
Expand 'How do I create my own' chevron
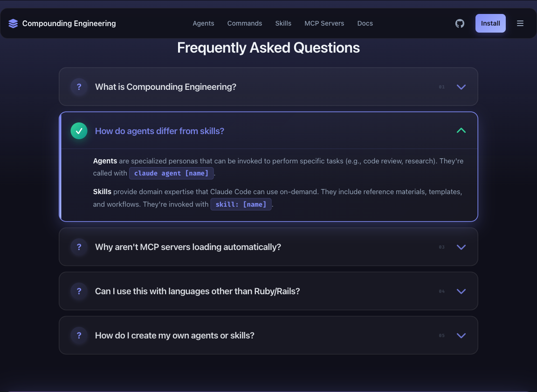[x=461, y=336]
